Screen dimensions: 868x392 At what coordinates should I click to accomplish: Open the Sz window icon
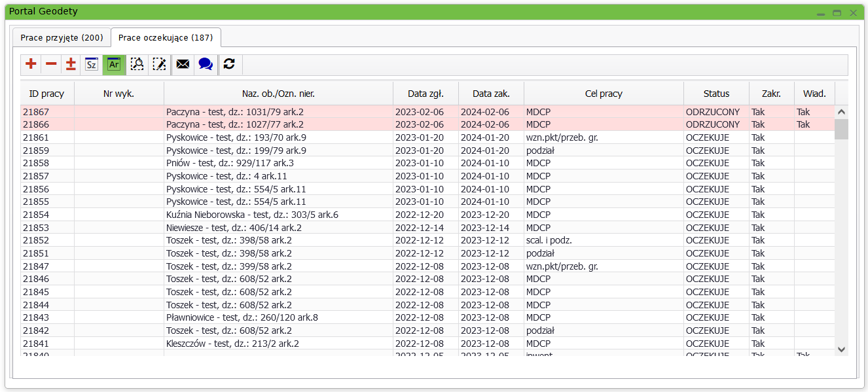[92, 64]
